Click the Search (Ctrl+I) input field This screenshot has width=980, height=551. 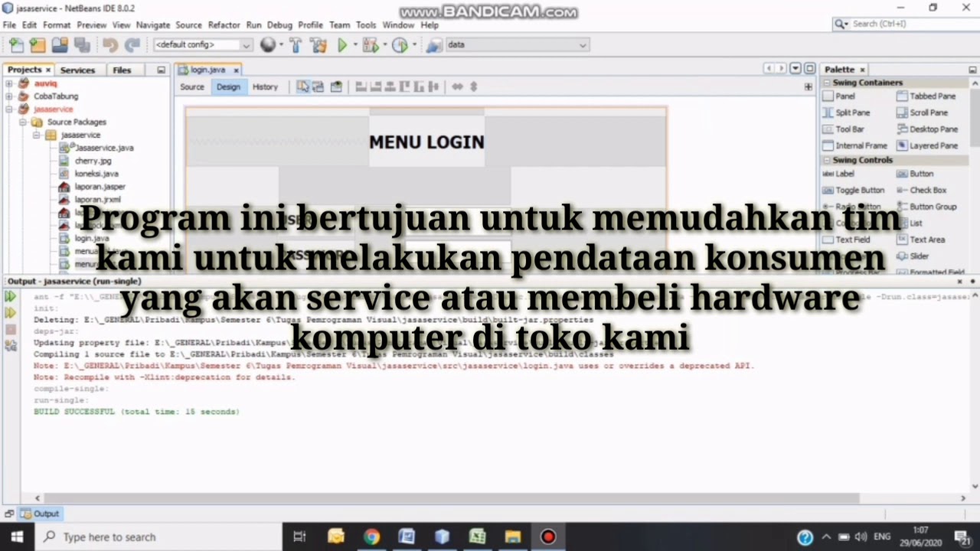pyautogui.click(x=907, y=24)
